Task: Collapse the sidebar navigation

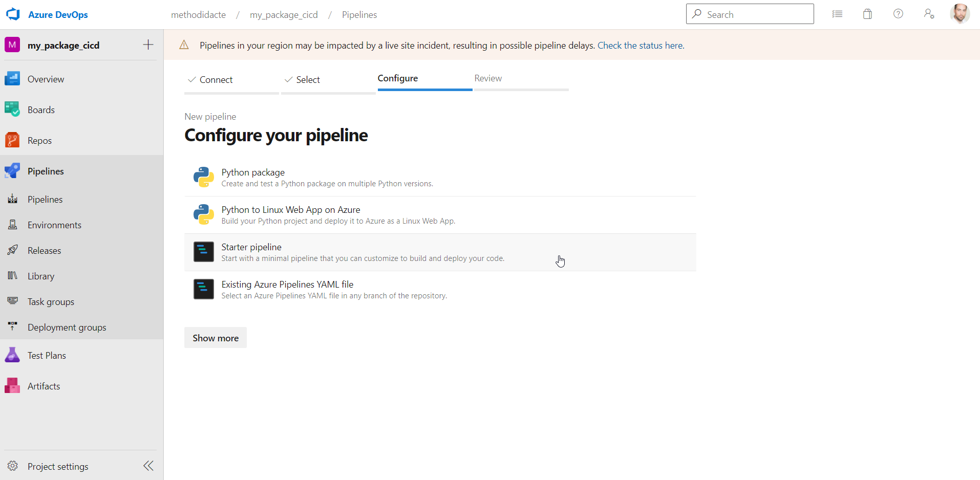Action: pos(148,466)
